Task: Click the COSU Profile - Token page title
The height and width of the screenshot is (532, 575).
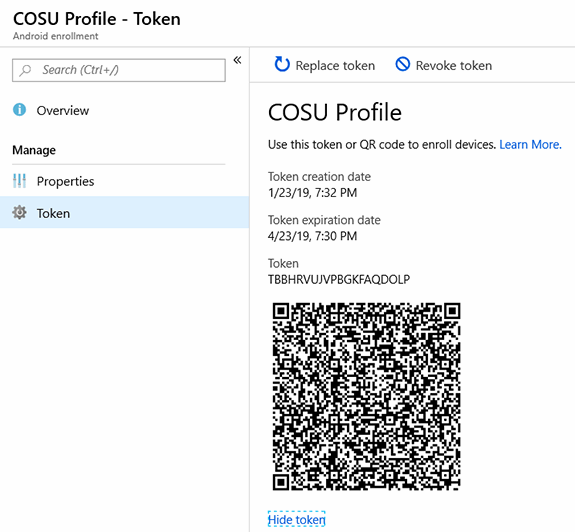Action: 97,19
